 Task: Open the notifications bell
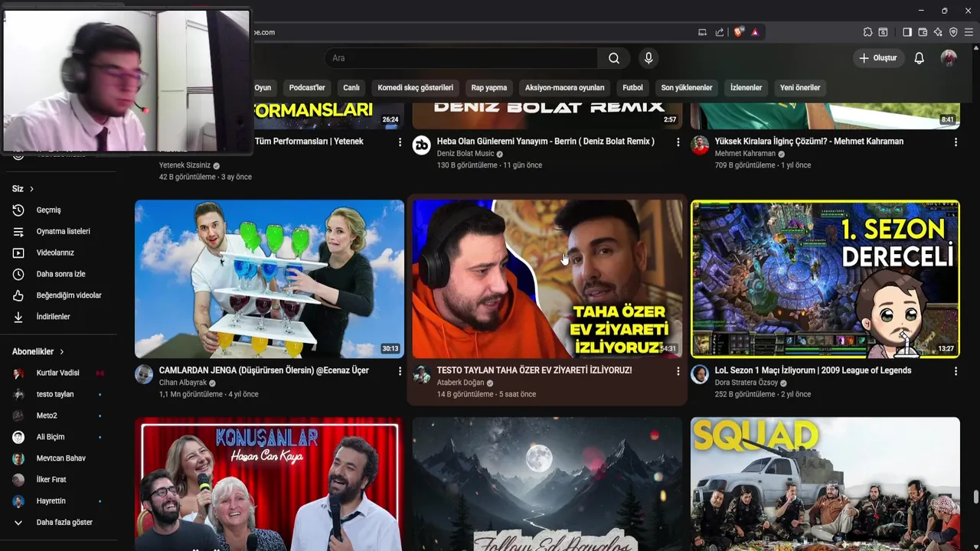click(920, 58)
